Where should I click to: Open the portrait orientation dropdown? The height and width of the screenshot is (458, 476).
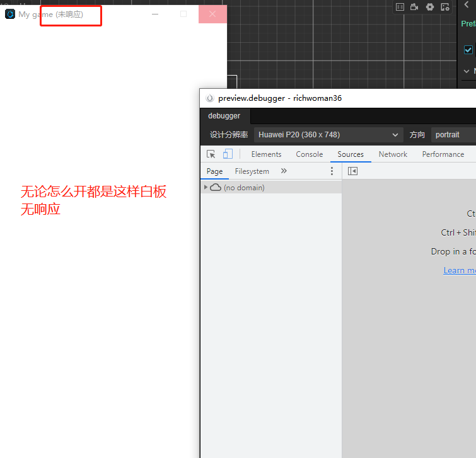tap(453, 135)
